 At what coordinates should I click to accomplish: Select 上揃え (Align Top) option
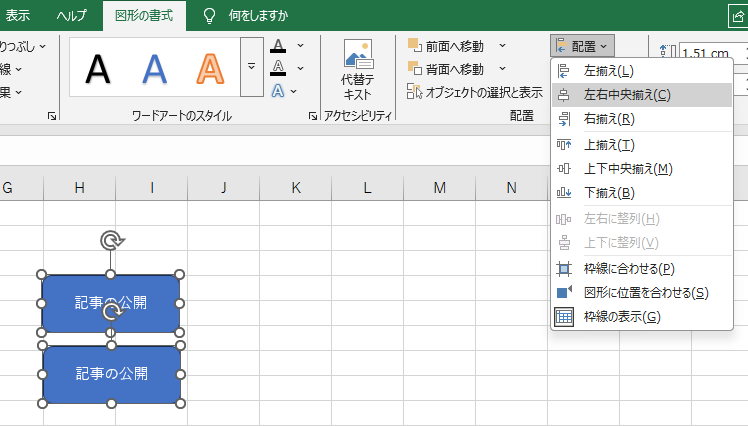coord(608,145)
